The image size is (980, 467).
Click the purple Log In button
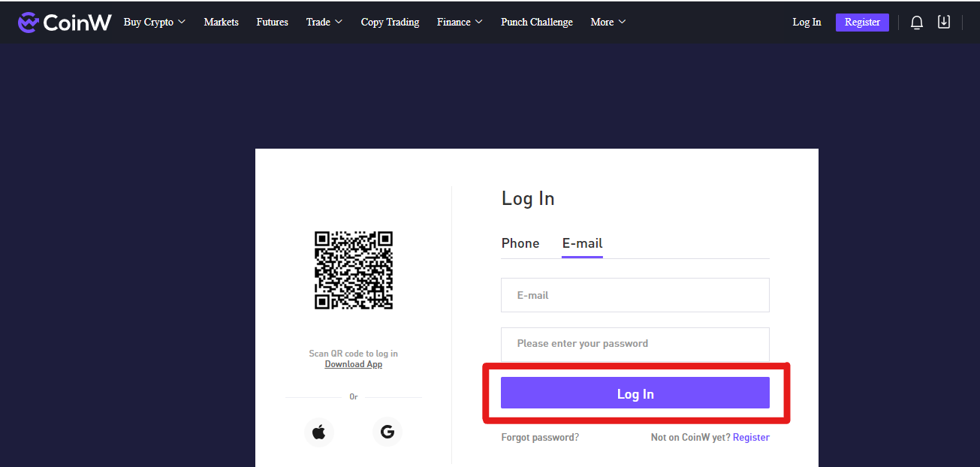pyautogui.click(x=635, y=393)
